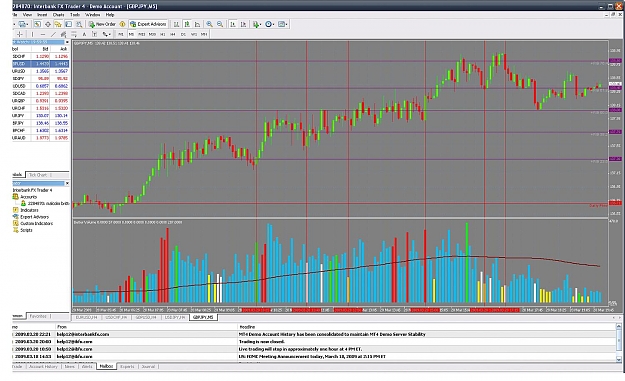This screenshot has width=625, height=381.
Task: Open the Journal terminal tab
Action: point(148,366)
